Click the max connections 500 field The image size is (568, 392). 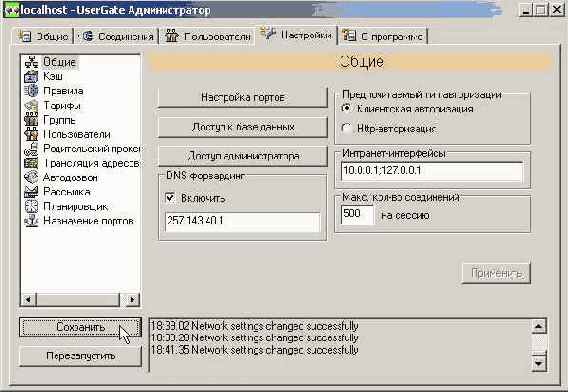click(357, 214)
